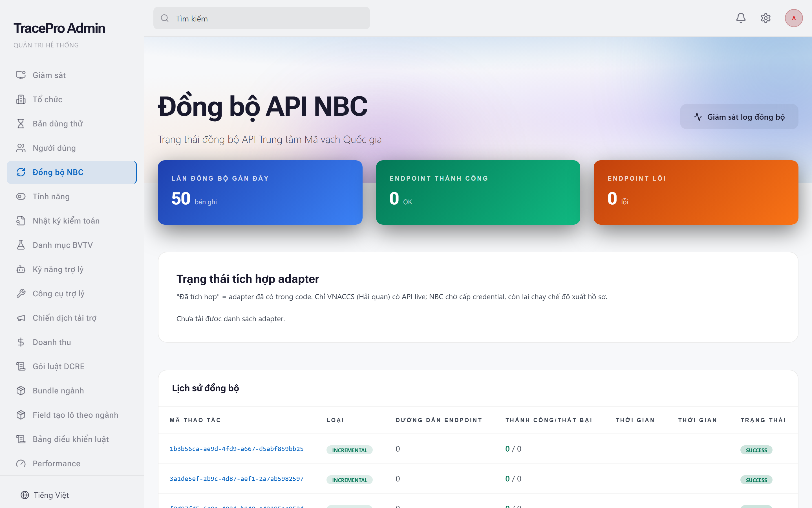Click the Tổ chức building icon

[21, 99]
